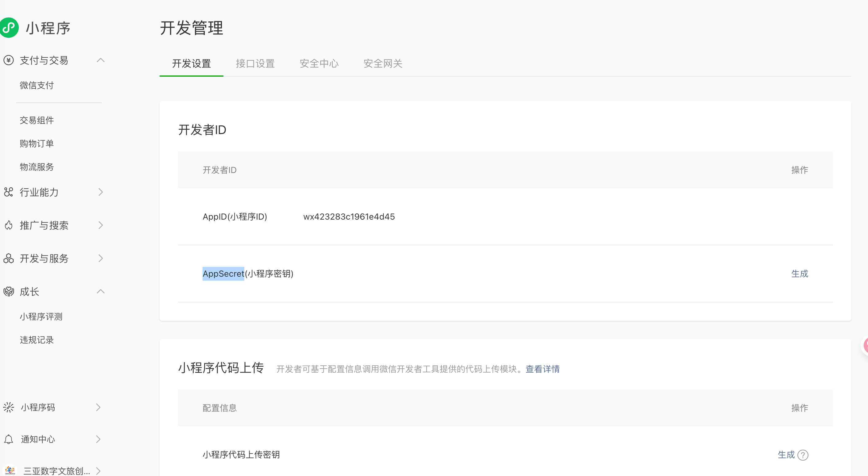Open the 查看详情 link
This screenshot has height=476, width=868.
pos(543,369)
